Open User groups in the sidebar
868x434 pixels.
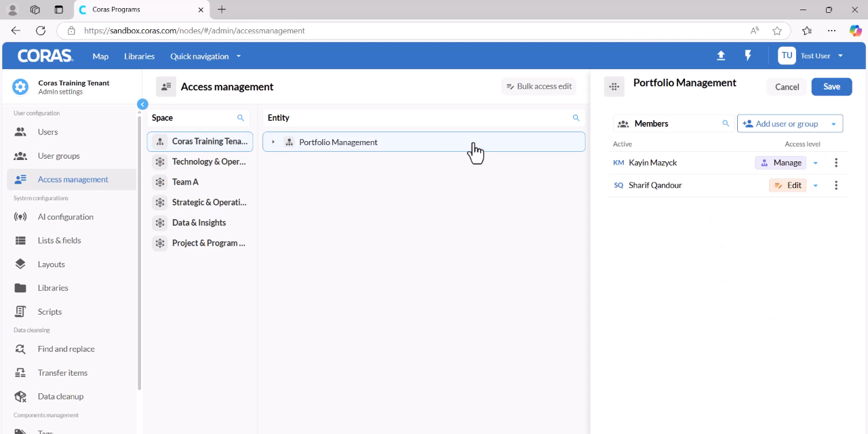tap(72, 155)
